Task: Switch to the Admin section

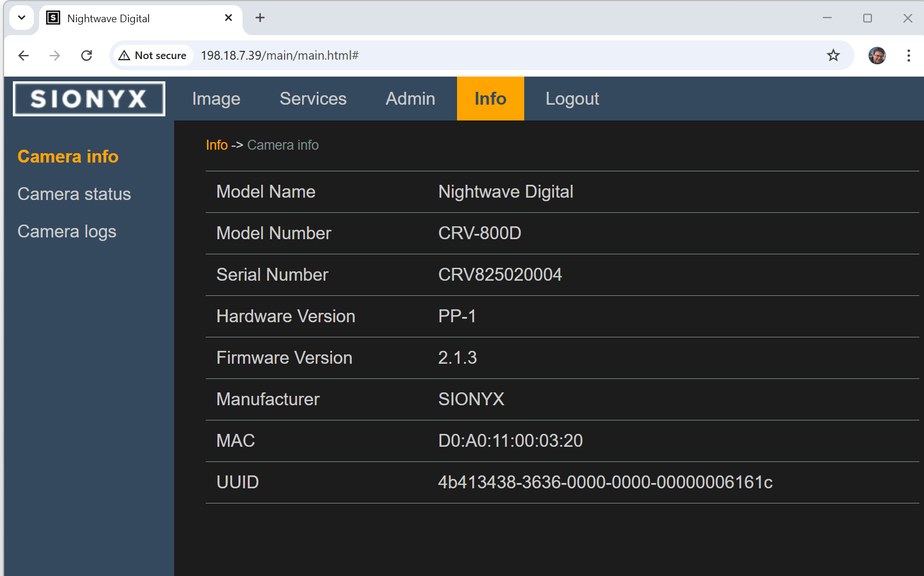Action: [410, 99]
